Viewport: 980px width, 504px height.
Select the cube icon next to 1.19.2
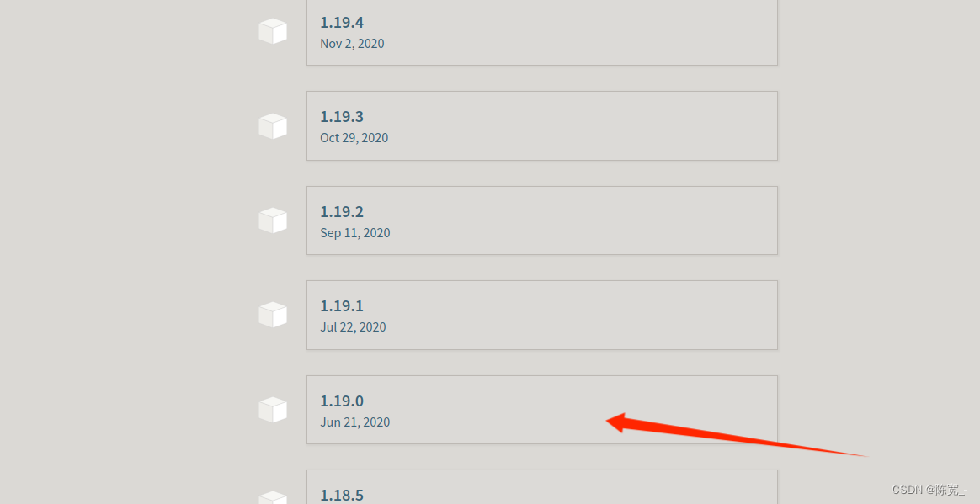click(x=273, y=220)
